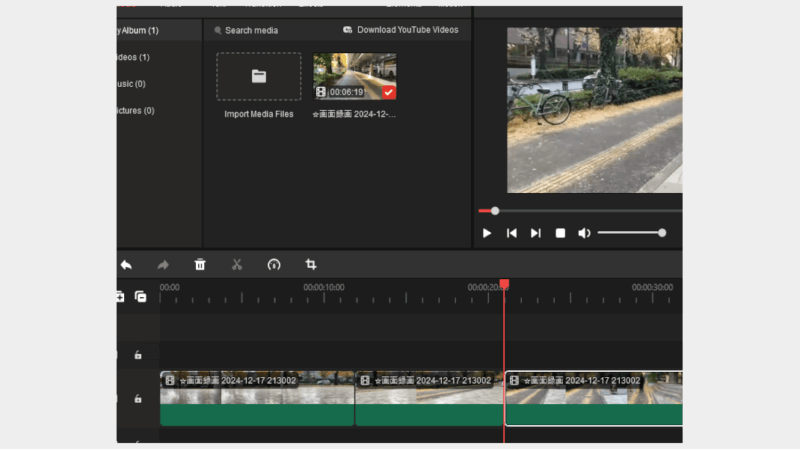Jump to previous frame

[x=511, y=233]
